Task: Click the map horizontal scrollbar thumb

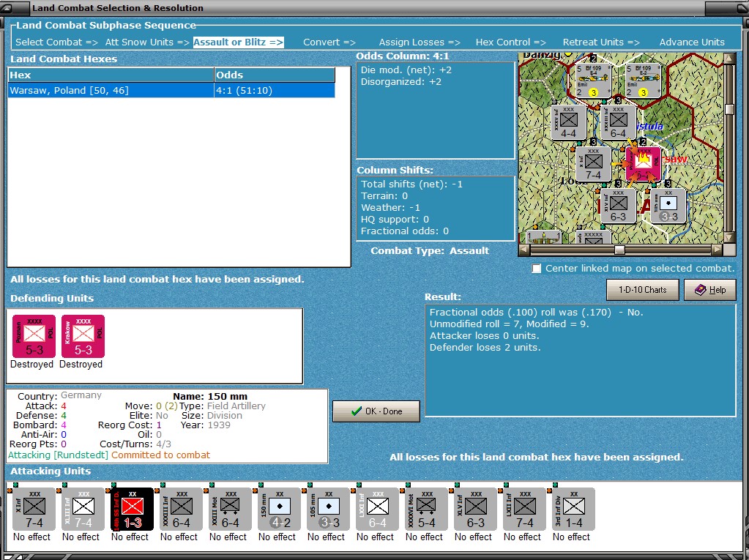Action: [x=619, y=250]
